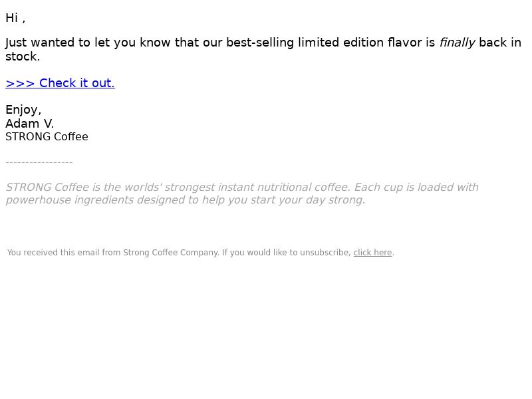The image size is (532, 399).
Task: Click the "Enjoy," sign-off line
Action: click(x=23, y=110)
